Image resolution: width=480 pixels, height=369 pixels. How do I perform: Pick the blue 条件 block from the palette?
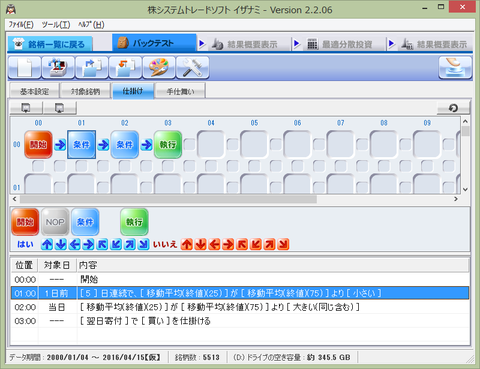pos(85,222)
